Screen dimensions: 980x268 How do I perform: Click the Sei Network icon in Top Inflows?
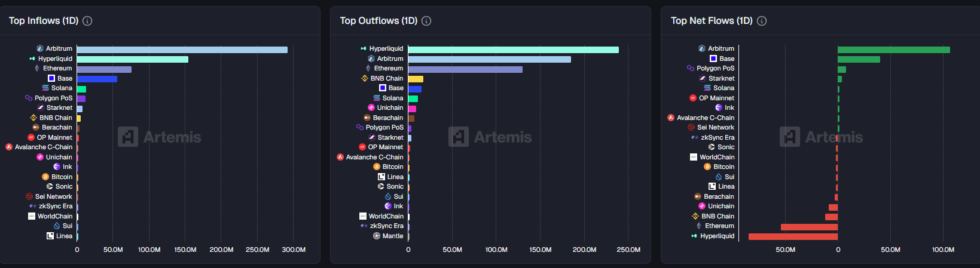click(29, 196)
